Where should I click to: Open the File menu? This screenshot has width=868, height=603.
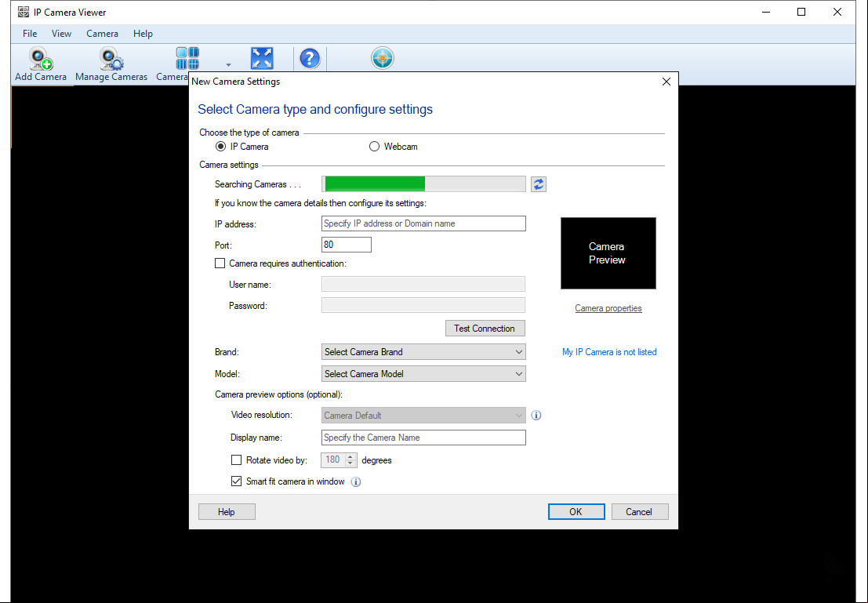[30, 34]
